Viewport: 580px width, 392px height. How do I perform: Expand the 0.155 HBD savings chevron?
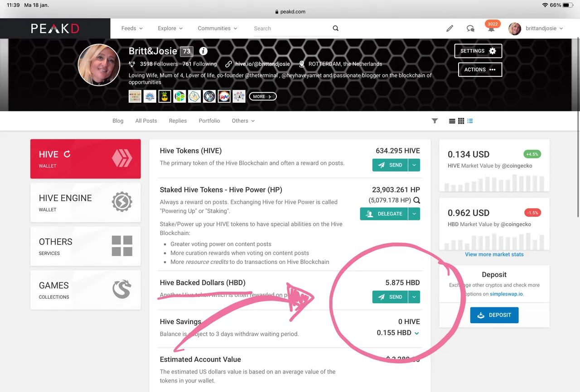pyautogui.click(x=416, y=333)
